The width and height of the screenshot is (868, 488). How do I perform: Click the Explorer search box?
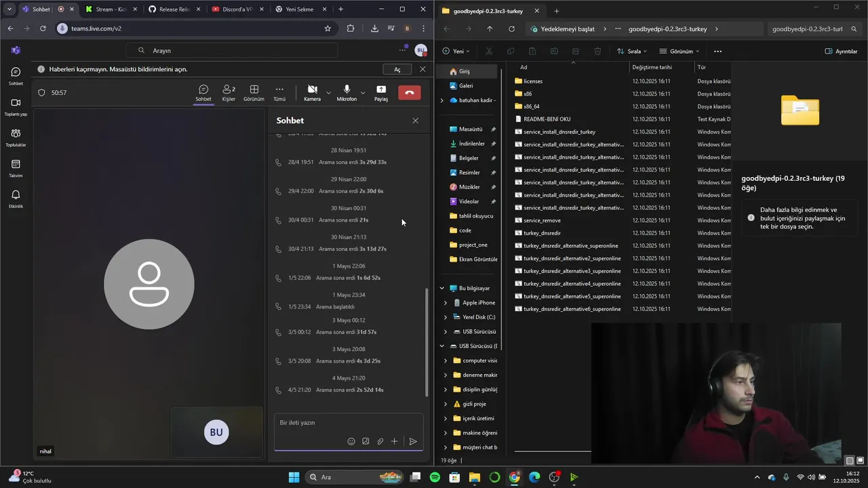(815, 29)
